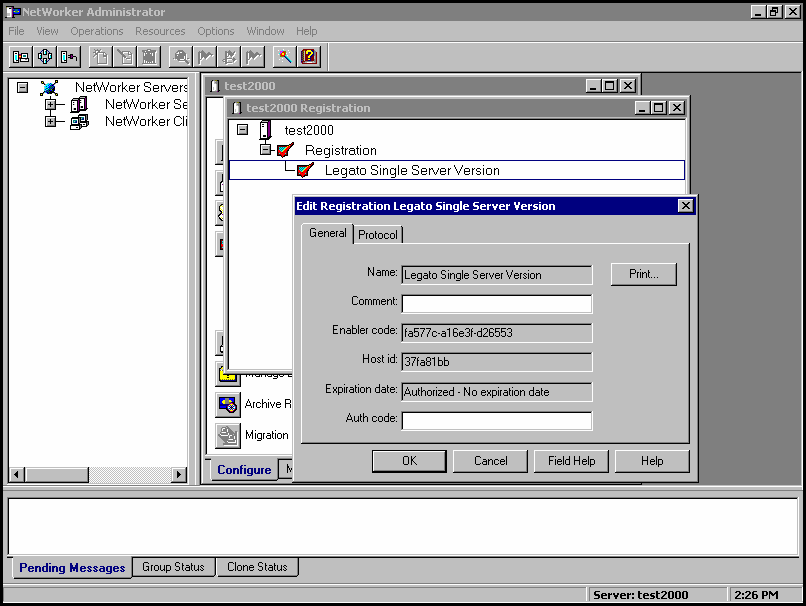
Task: Click the last greyed flag toolbar icon
Action: pyautogui.click(x=253, y=57)
